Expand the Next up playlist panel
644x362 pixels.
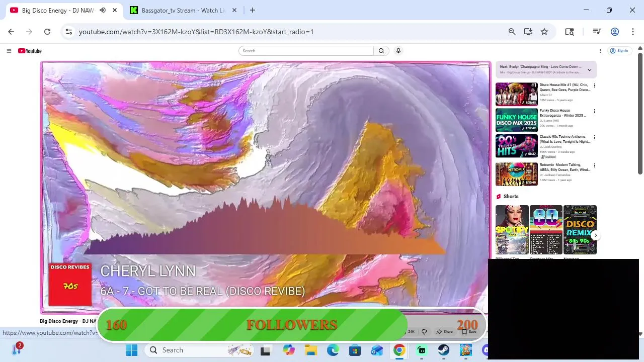(590, 70)
